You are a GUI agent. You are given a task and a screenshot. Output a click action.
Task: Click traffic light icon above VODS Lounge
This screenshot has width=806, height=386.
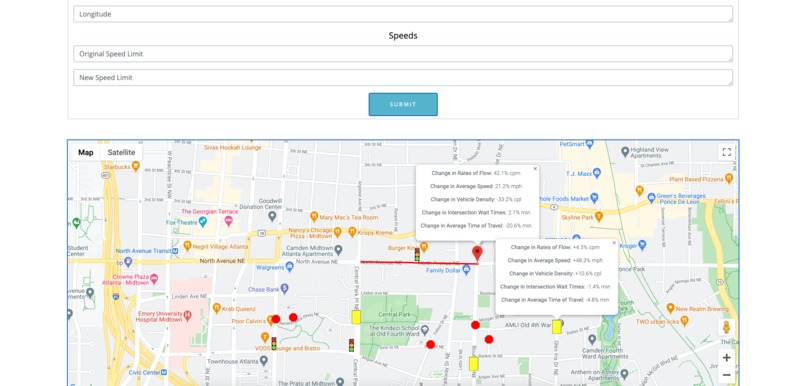[x=274, y=344]
